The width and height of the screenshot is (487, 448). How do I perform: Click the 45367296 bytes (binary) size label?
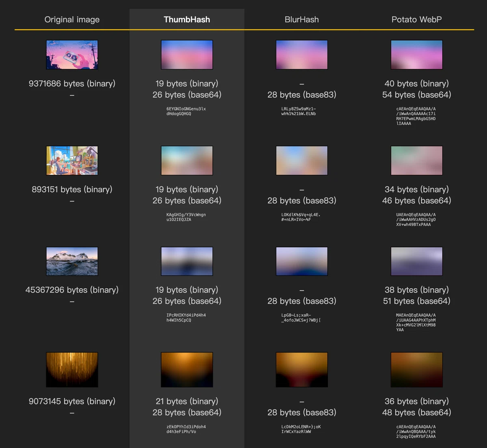[x=72, y=290]
